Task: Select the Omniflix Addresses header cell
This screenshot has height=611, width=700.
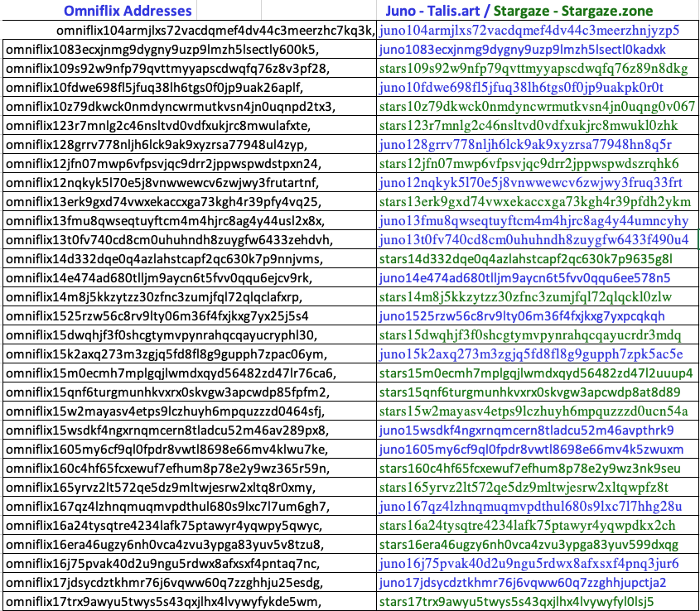Action: 128,10
